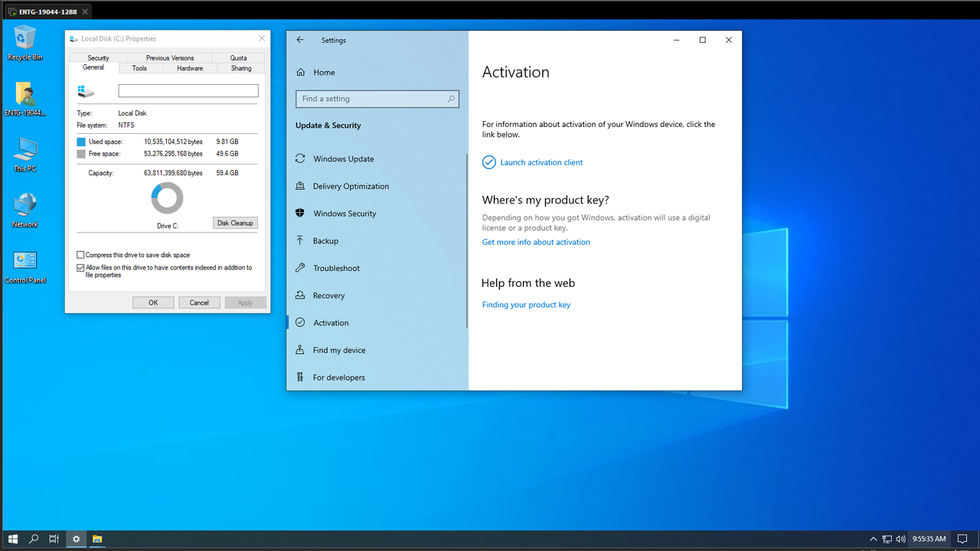The height and width of the screenshot is (551, 980).
Task: Select the Control Panel desktop icon
Action: coord(24,266)
